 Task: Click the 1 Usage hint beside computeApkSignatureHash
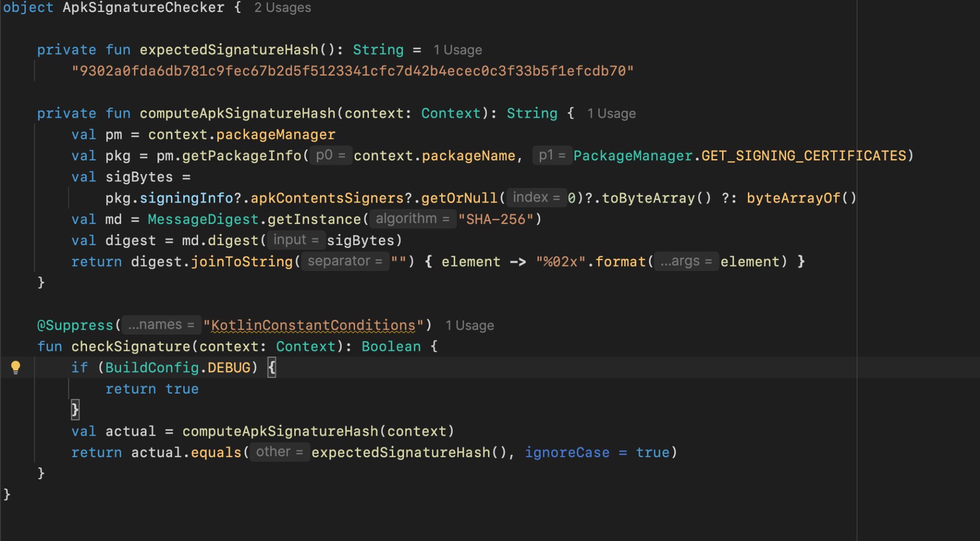[611, 113]
